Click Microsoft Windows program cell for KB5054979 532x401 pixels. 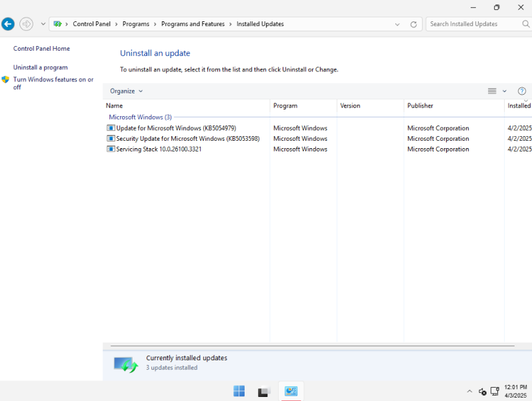pyautogui.click(x=300, y=128)
